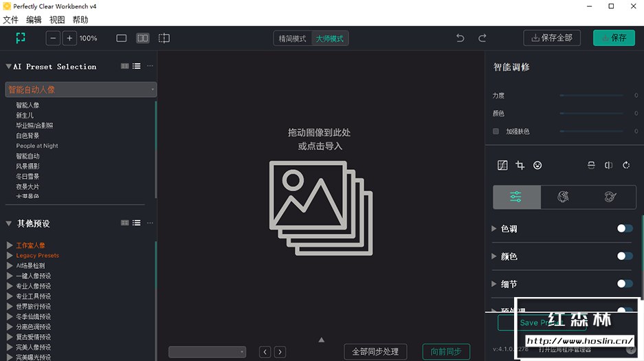Expand the 工作室人像 preset group
Viewport: 644px width, 361px height.
10,245
